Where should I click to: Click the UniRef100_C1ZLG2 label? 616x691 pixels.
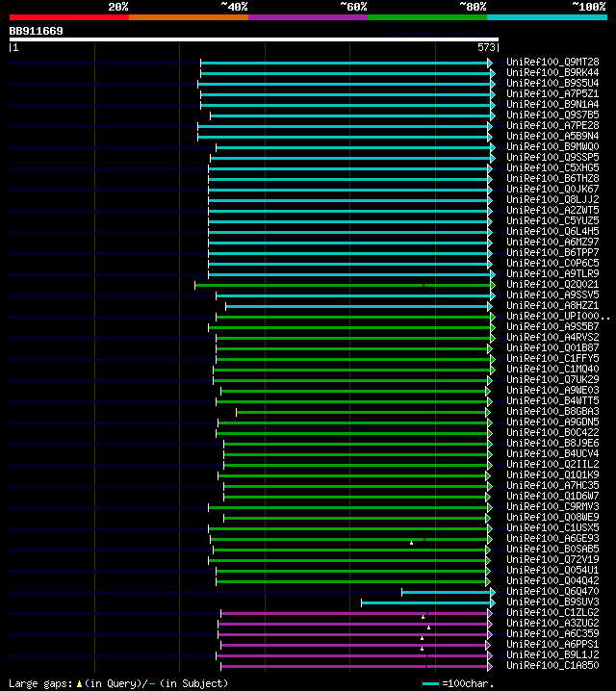552,612
